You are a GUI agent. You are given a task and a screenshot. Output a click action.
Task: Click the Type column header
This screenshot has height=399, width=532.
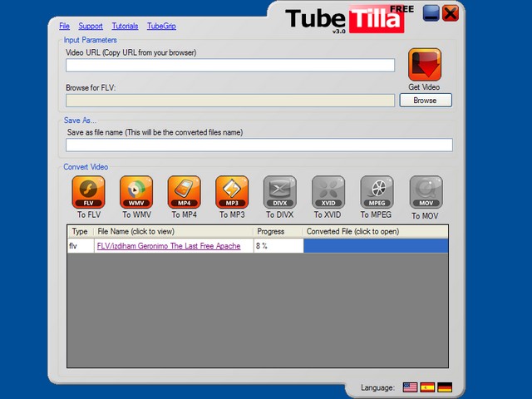(81, 232)
